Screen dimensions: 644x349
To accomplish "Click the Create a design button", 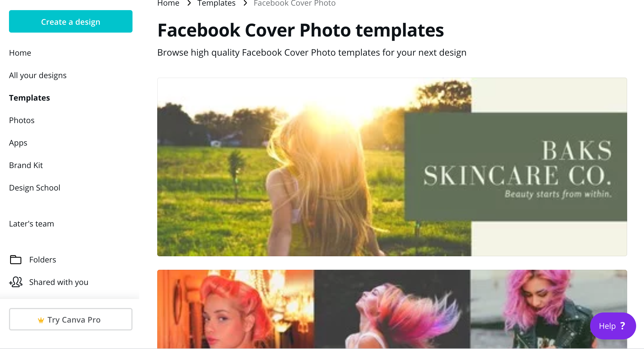I will click(71, 21).
